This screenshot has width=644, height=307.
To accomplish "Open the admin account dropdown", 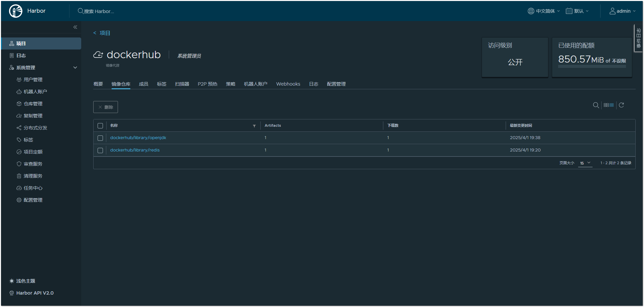I will click(x=623, y=11).
